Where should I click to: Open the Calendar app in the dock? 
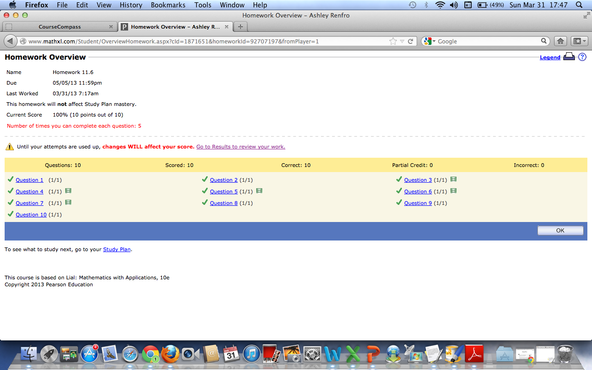coord(231,354)
